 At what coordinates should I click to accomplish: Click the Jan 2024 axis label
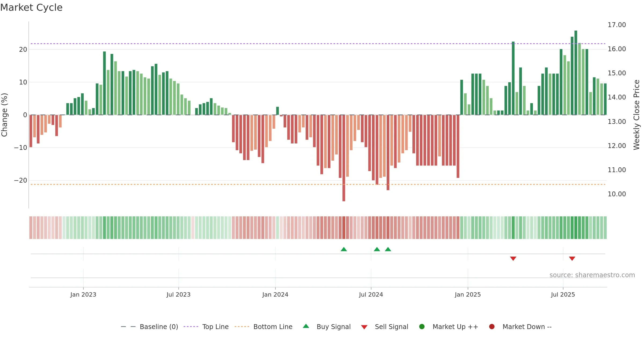275,294
